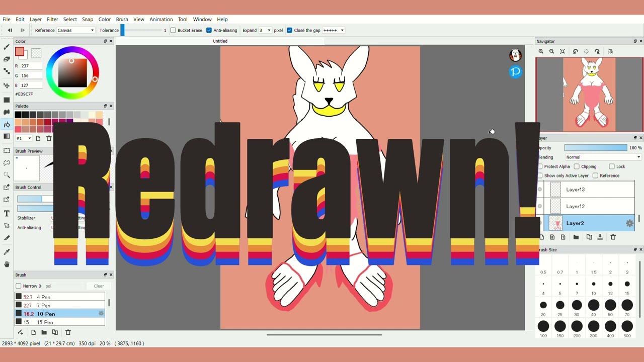
Task: Enable the Clipping checkbox
Action: click(577, 166)
